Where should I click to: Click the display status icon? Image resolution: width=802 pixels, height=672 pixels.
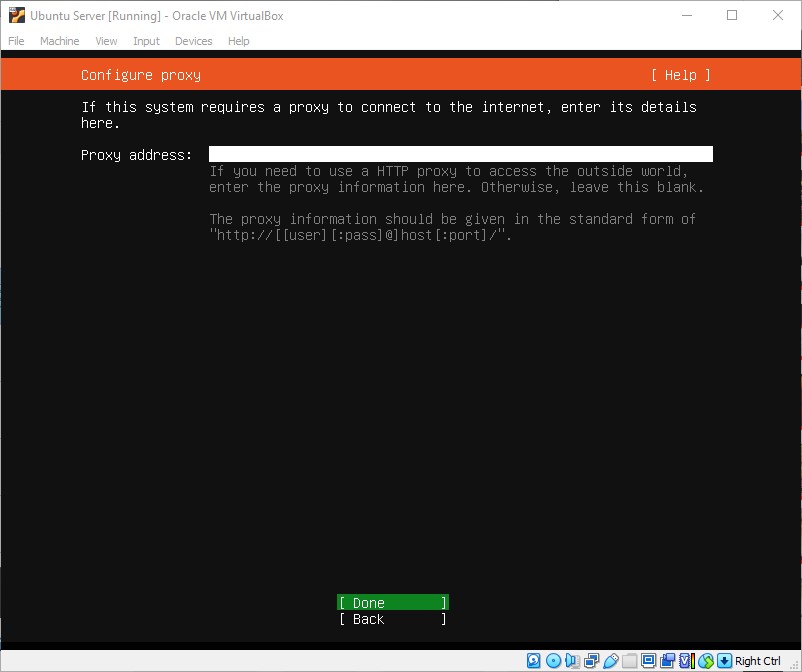(649, 661)
